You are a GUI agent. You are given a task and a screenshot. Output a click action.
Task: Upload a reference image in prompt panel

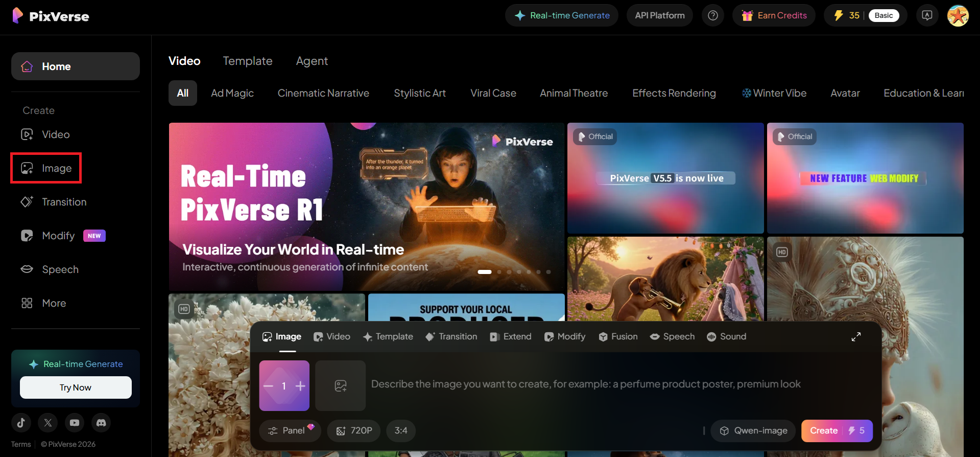(341, 385)
